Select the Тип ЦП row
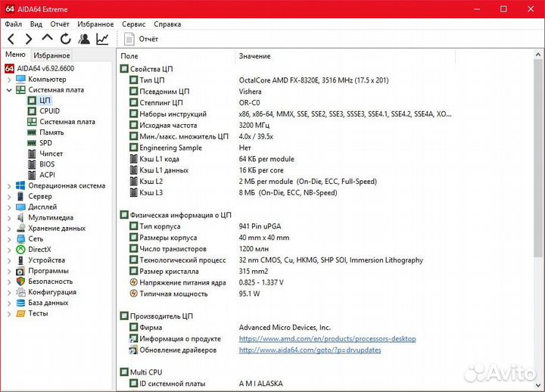 coord(259,80)
